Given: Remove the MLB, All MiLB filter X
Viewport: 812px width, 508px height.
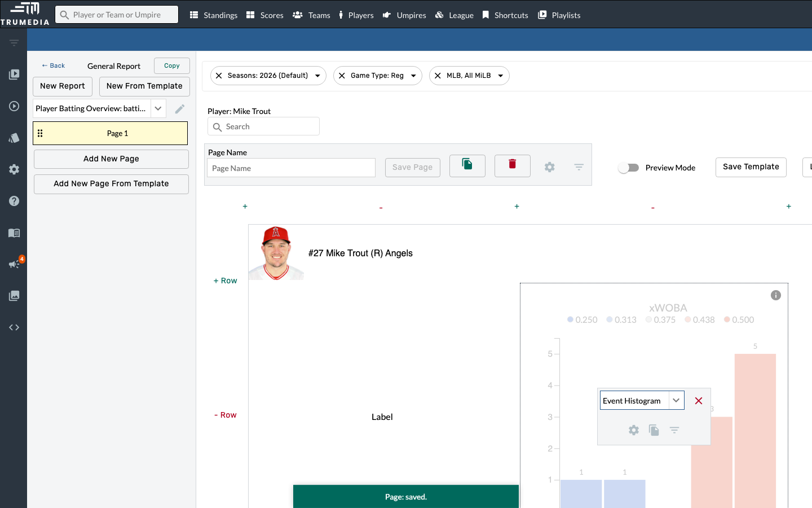Looking at the screenshot, I should pyautogui.click(x=438, y=76).
